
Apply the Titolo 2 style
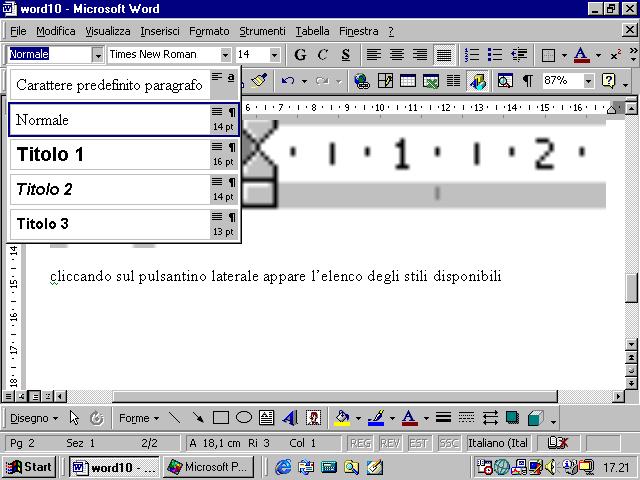124,189
